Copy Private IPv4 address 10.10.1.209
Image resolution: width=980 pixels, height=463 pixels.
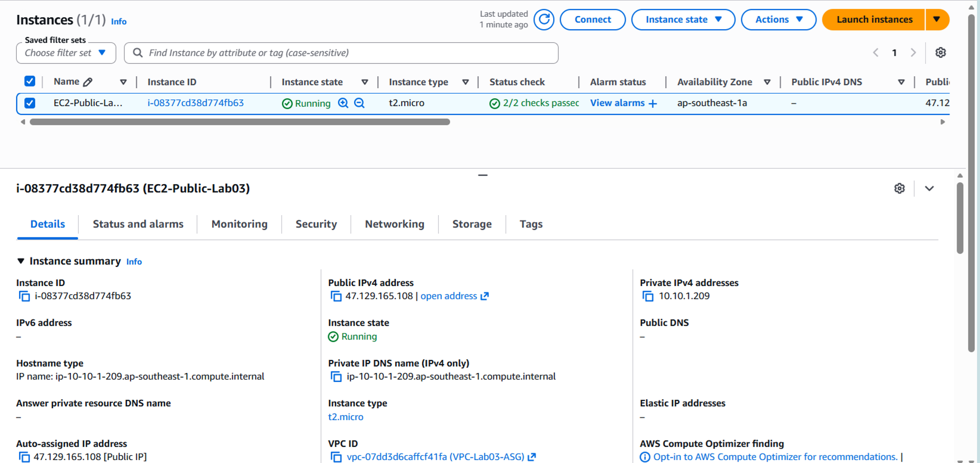pos(648,296)
